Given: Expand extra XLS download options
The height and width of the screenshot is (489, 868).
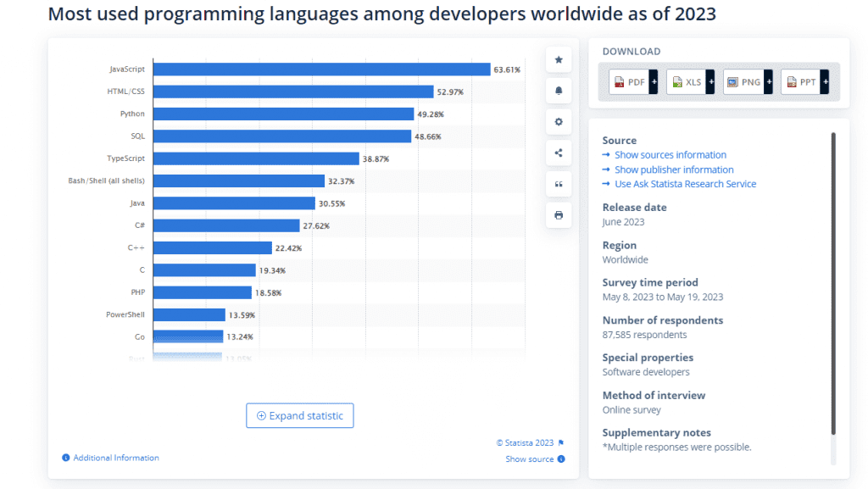Looking at the screenshot, I should [x=711, y=81].
